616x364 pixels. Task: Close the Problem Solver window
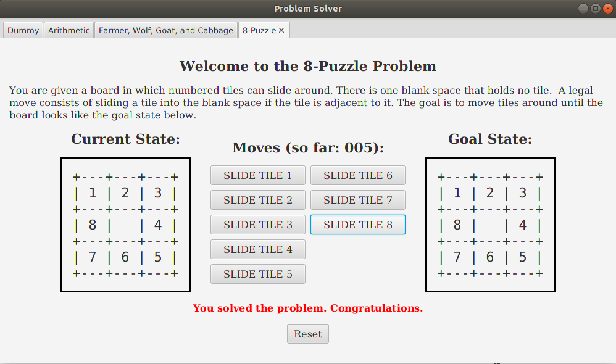tap(607, 9)
